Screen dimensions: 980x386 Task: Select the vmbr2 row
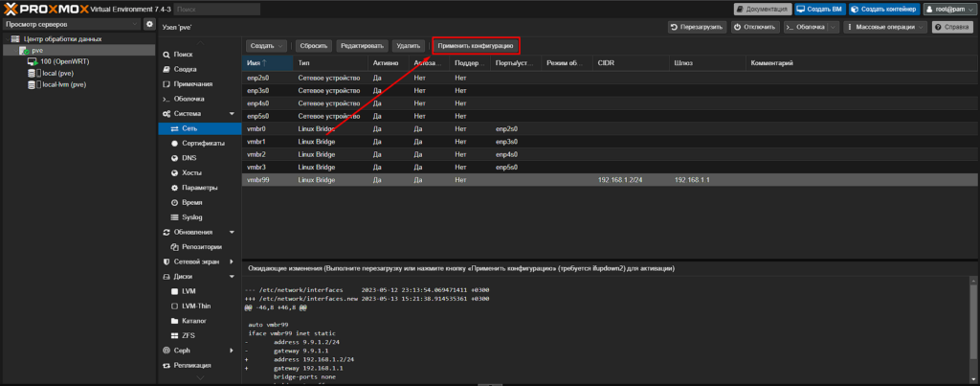pyautogui.click(x=608, y=154)
